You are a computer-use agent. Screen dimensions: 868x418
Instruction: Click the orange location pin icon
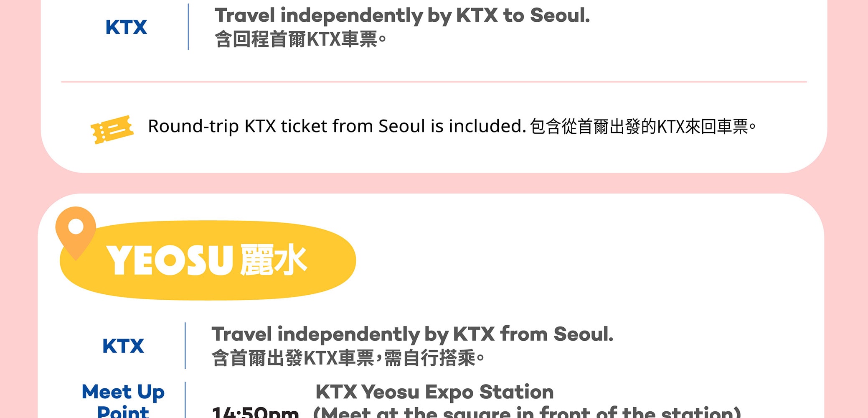click(76, 231)
